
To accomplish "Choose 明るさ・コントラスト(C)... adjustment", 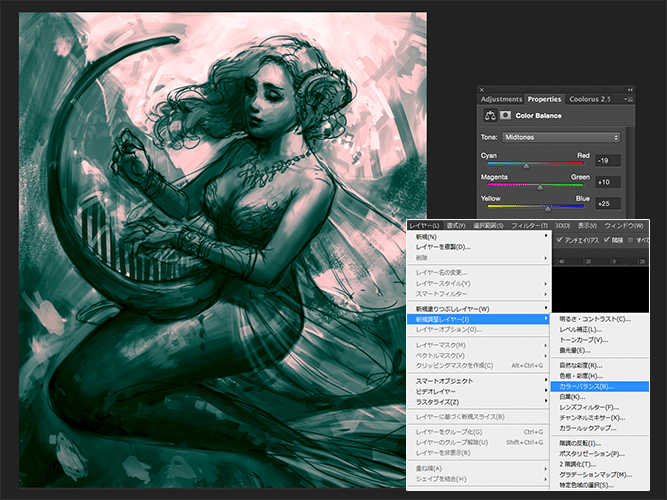I will [x=600, y=319].
